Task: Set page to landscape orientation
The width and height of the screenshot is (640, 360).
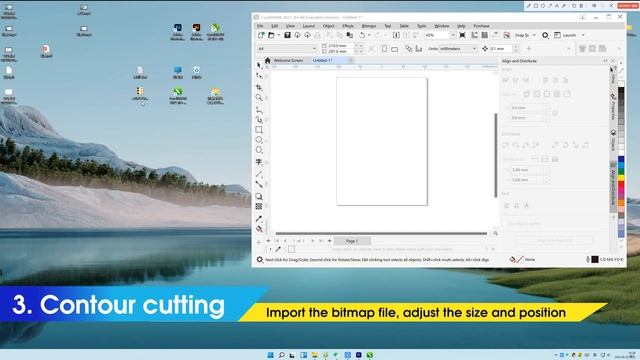Action: pyautogui.click(x=394, y=49)
